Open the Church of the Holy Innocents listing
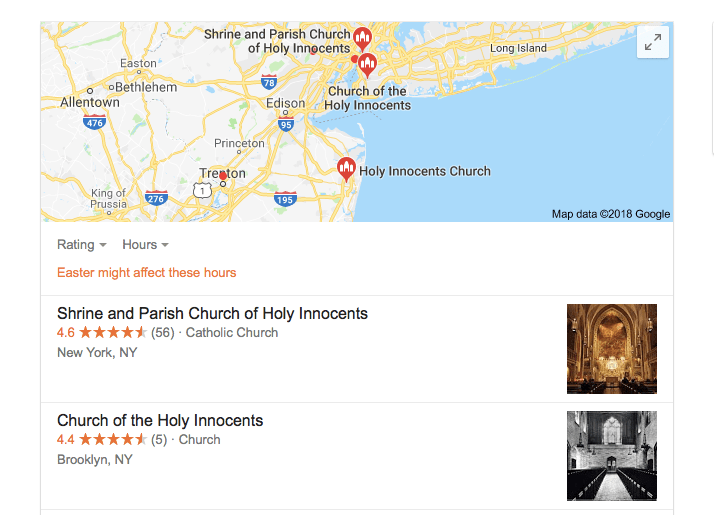 [x=160, y=421]
